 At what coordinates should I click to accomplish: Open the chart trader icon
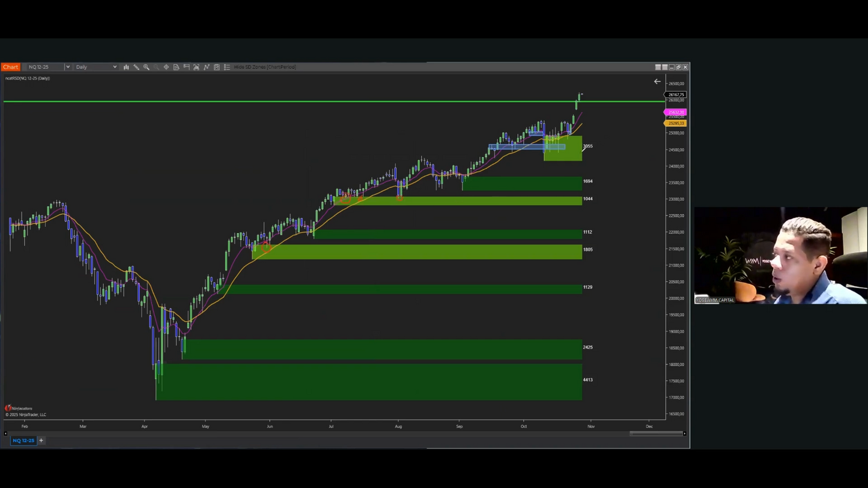pyautogui.click(x=187, y=67)
